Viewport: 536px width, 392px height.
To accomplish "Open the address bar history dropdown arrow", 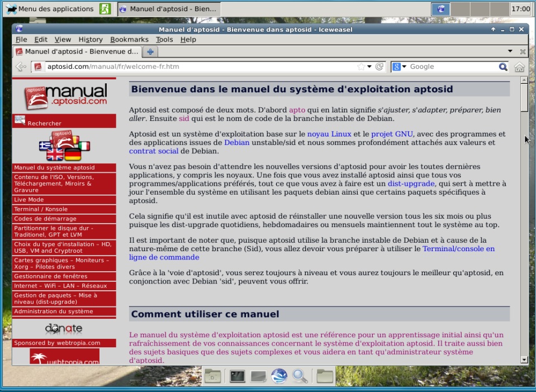I will tap(369, 67).
